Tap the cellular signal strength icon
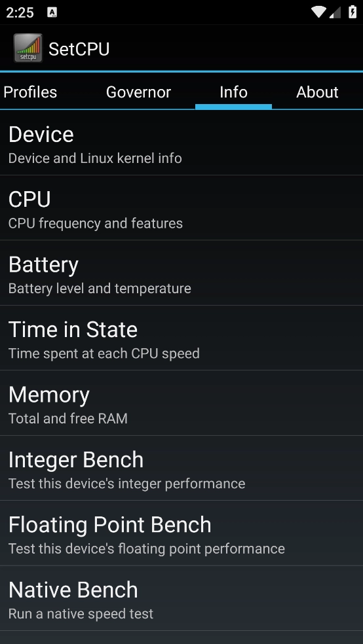Viewport: 363px width, 644px height. tap(335, 12)
